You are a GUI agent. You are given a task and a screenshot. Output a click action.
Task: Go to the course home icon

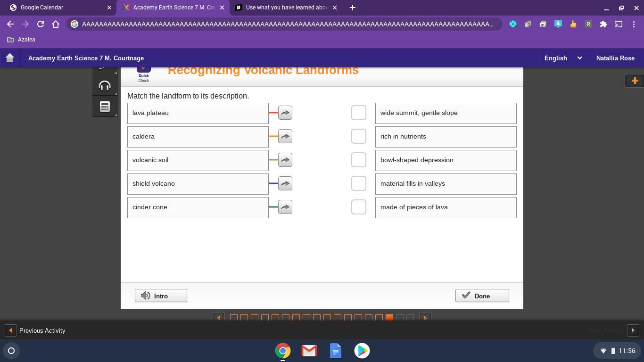(10, 58)
